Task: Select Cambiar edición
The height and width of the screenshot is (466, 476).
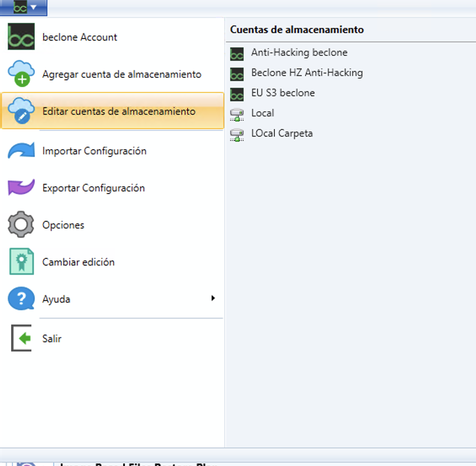Action: click(112, 262)
